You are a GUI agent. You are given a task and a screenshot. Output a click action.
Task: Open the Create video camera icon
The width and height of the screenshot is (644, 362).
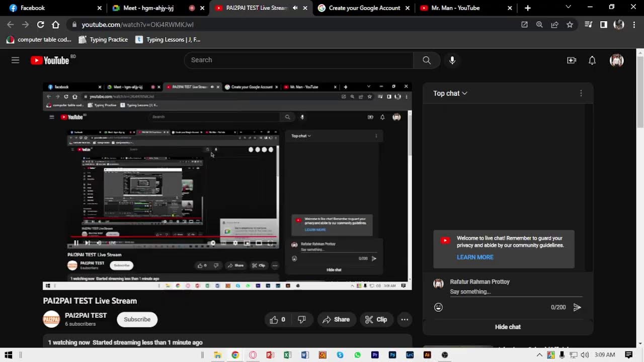572,60
